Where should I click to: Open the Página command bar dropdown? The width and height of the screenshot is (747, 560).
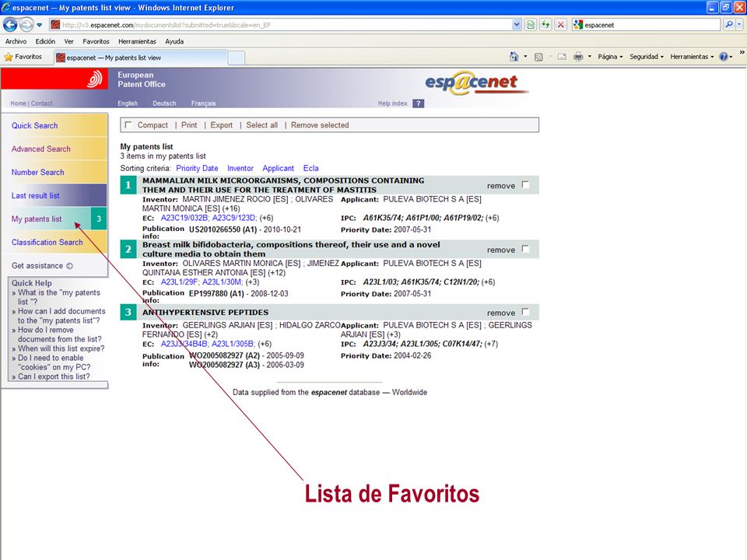tap(610, 57)
